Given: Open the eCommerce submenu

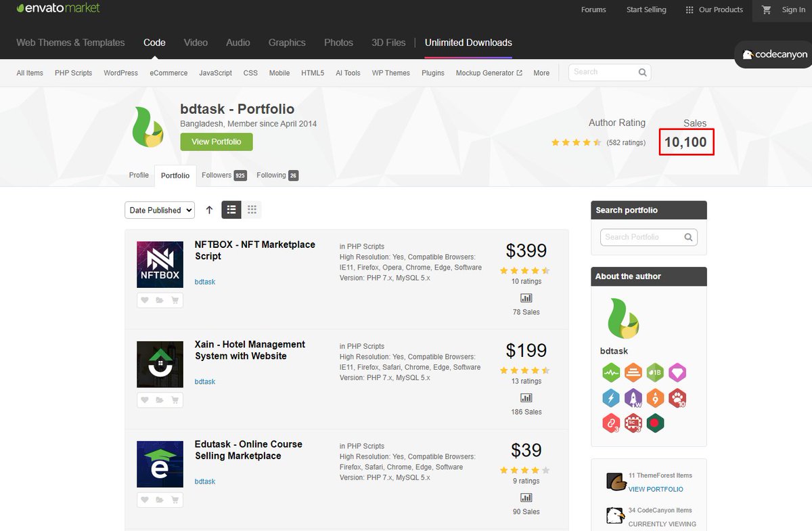Looking at the screenshot, I should 168,72.
